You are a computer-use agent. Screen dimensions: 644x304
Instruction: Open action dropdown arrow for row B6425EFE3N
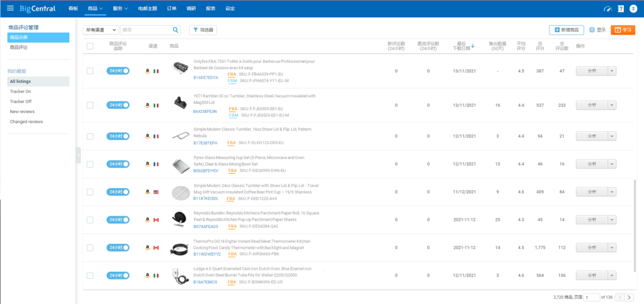click(x=612, y=105)
